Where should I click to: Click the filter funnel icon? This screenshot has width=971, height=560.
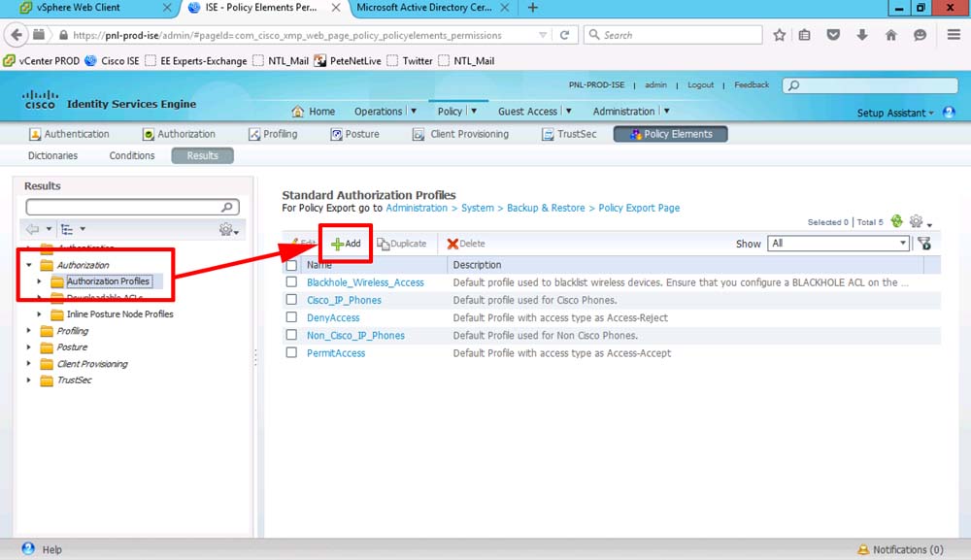(x=924, y=244)
